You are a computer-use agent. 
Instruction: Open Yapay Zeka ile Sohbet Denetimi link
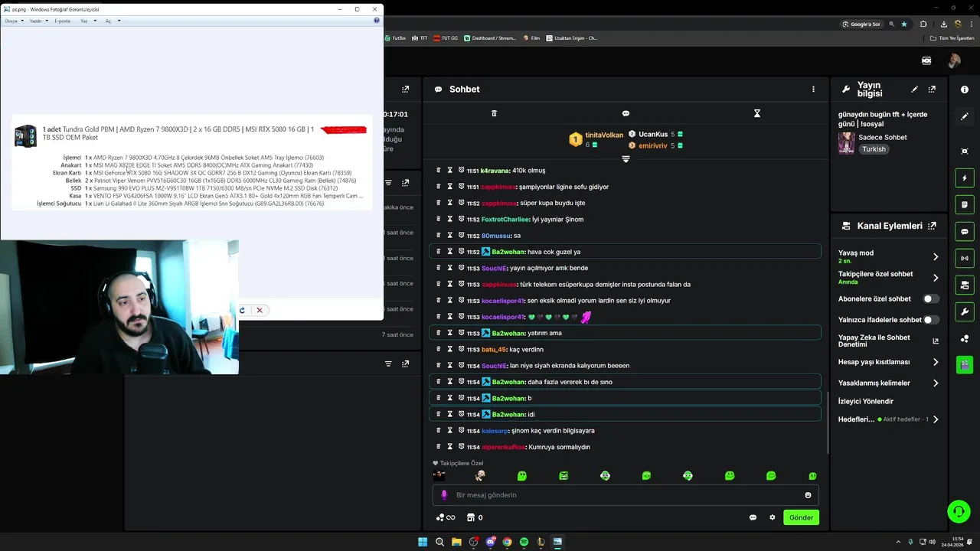coord(935,341)
